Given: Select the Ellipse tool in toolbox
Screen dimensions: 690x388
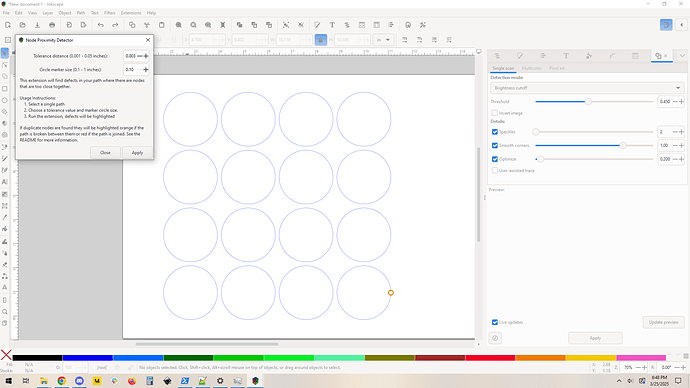Looking at the screenshot, I should 5,100.
